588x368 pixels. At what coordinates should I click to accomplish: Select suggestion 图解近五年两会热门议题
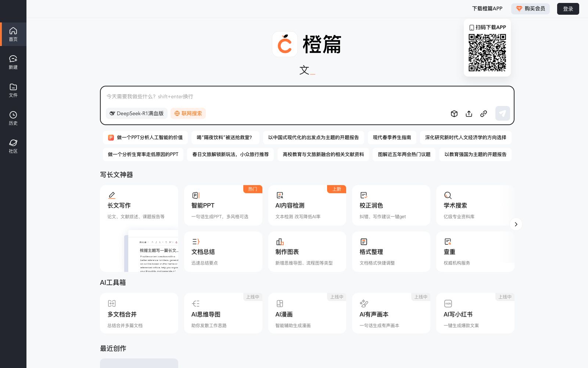pos(404,155)
